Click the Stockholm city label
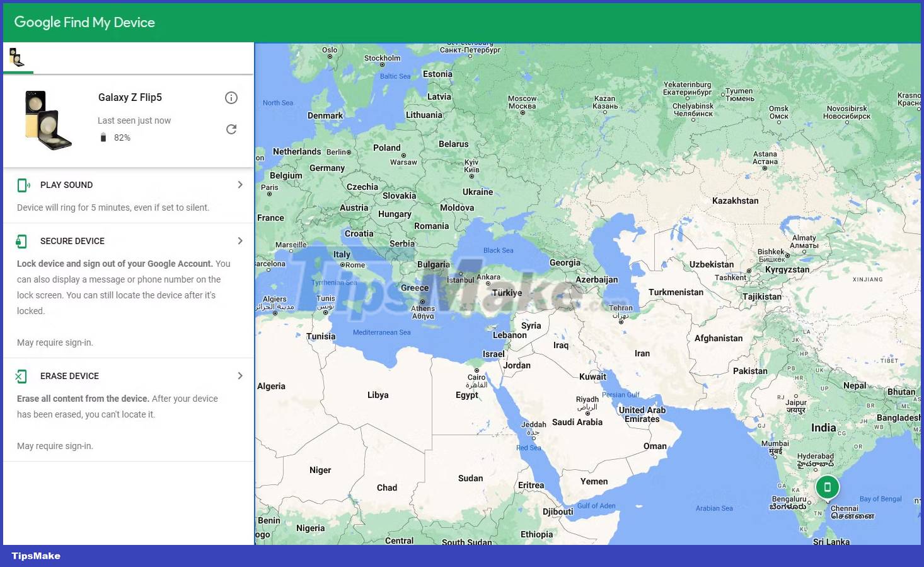Viewport: 924px width, 567px height. (x=382, y=58)
